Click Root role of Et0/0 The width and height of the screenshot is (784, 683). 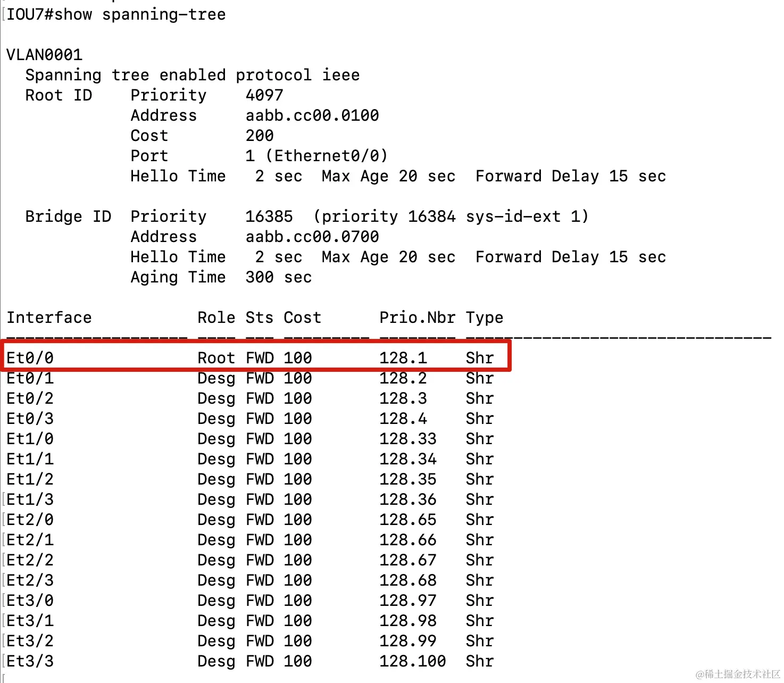[x=216, y=358]
